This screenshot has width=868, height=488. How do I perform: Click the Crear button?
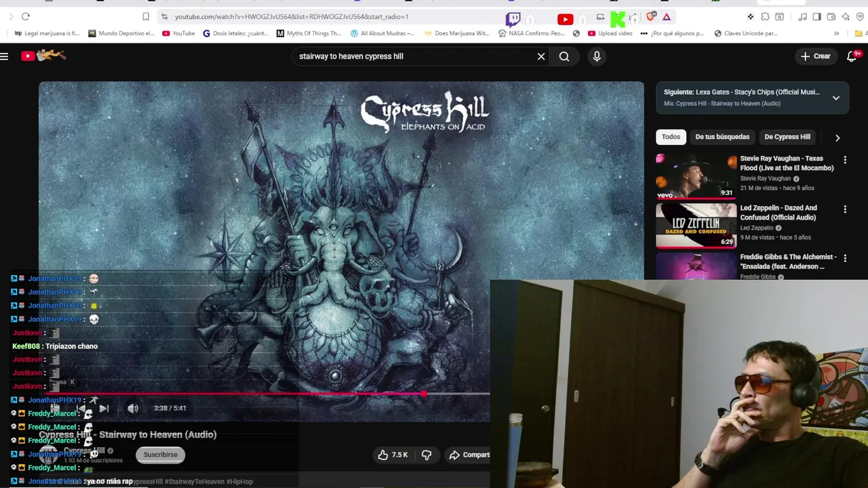click(814, 56)
